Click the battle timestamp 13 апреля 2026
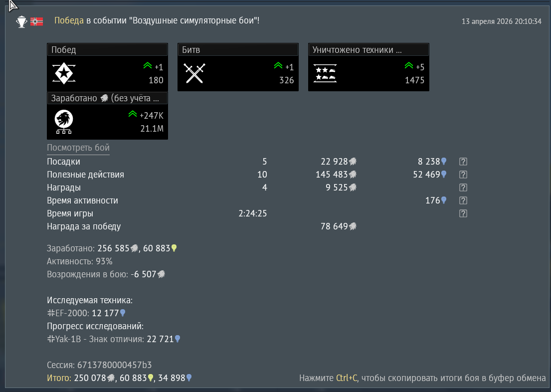Viewport: 551px width, 392px height. 501,21
